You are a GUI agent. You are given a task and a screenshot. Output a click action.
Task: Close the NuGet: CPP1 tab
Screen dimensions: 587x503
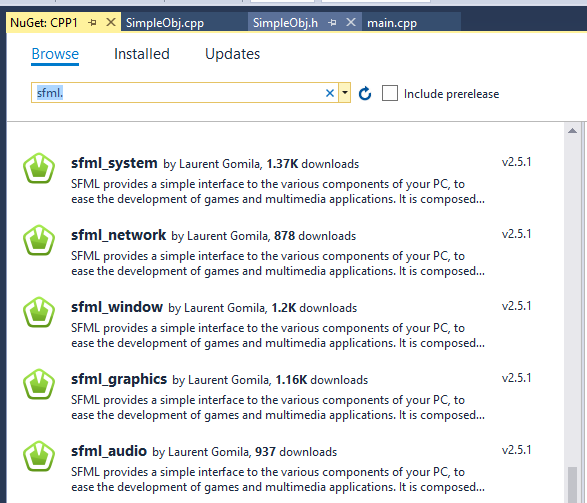pos(111,22)
